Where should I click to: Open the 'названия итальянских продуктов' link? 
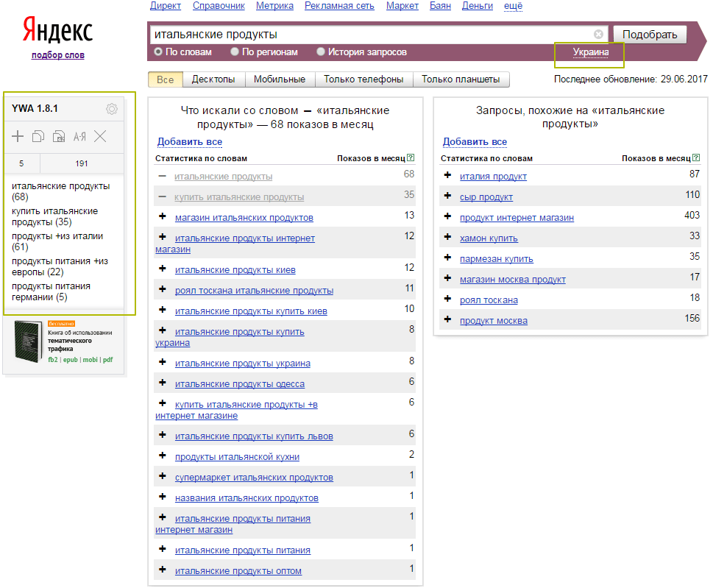[246, 498]
